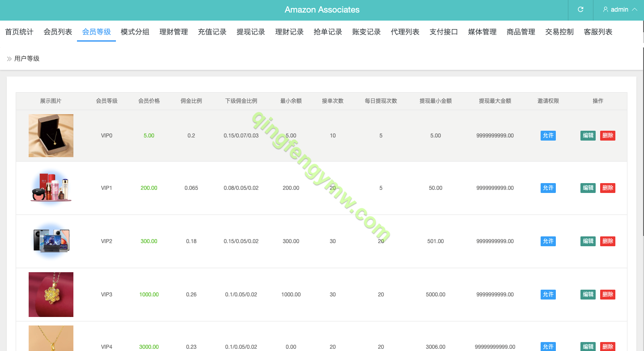Delete VIP0 level with 删除
This screenshot has height=351, width=644.
point(608,136)
